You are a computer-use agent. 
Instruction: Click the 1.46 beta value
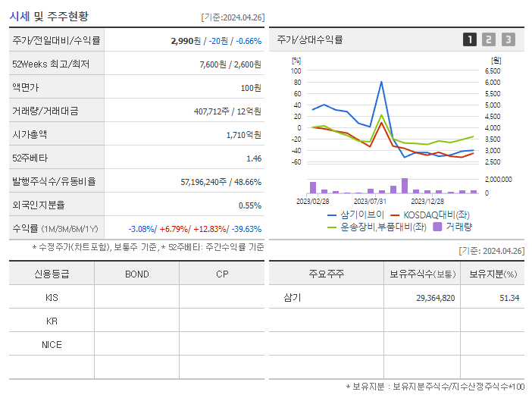click(254, 158)
